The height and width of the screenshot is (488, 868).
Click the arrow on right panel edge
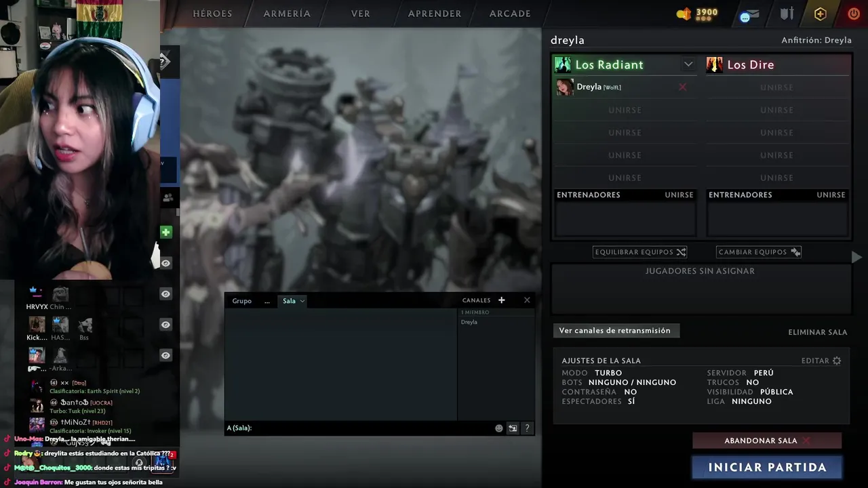pyautogui.click(x=856, y=257)
